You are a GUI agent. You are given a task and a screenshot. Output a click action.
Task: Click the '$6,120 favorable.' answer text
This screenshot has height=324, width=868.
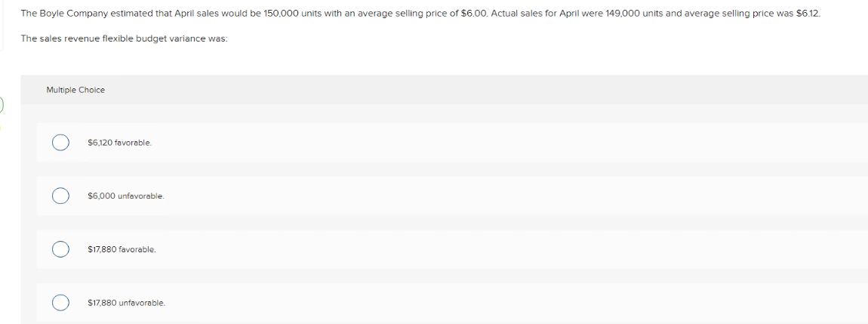(x=119, y=143)
